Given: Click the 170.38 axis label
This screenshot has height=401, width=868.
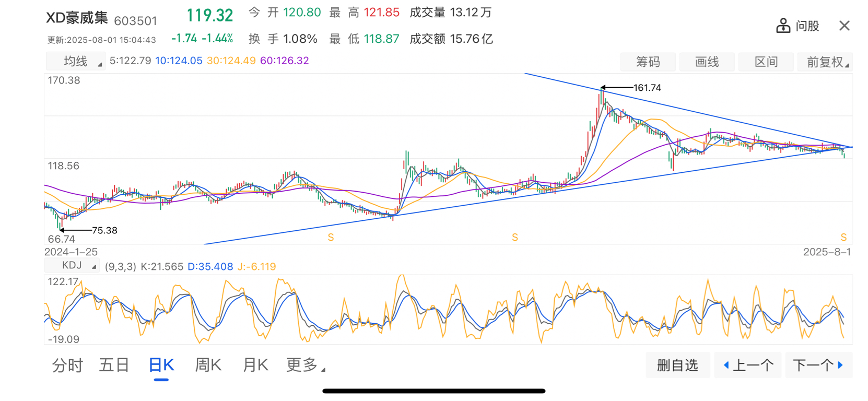Looking at the screenshot, I should pos(64,80).
